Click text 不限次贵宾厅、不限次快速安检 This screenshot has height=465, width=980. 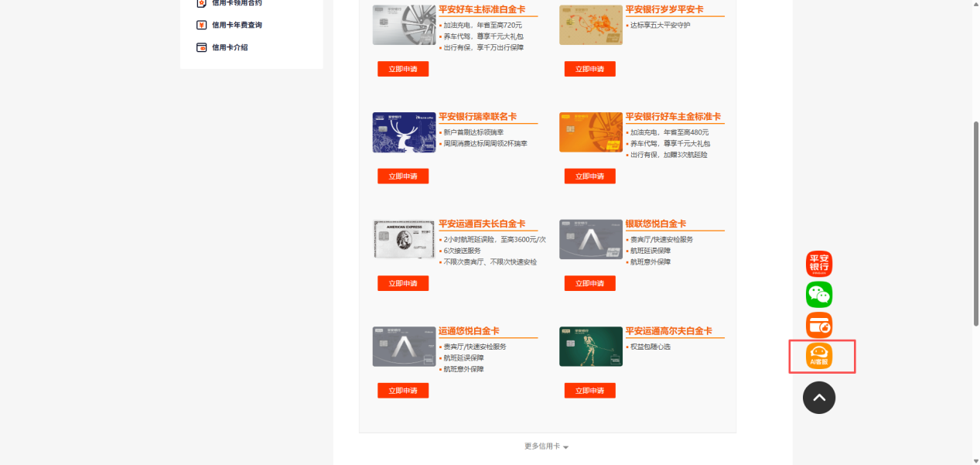490,262
